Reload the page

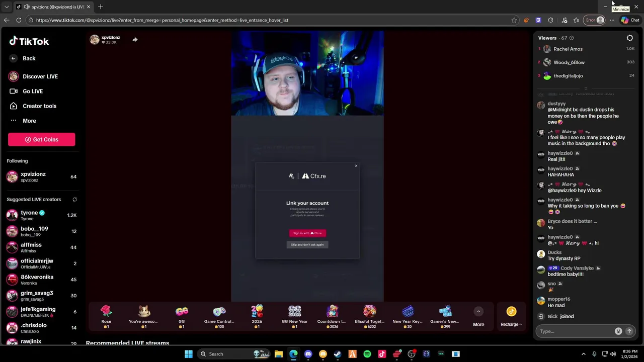click(19, 20)
